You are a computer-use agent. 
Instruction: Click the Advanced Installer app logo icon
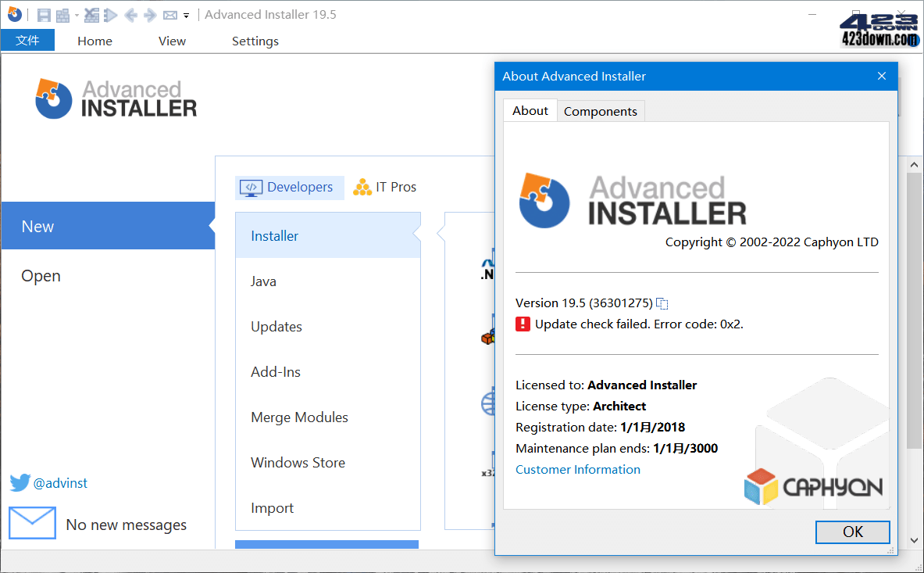[15, 14]
